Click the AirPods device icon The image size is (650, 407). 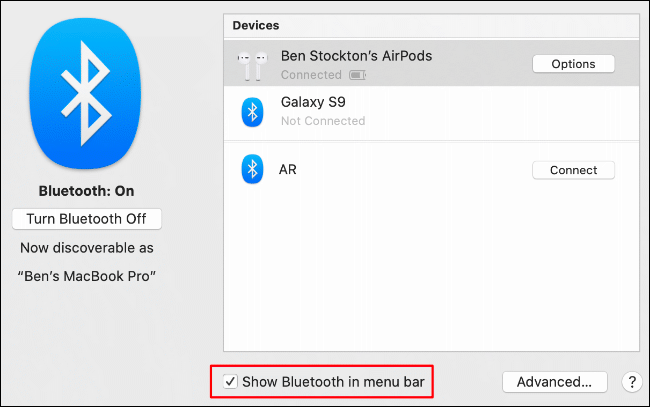click(x=252, y=65)
